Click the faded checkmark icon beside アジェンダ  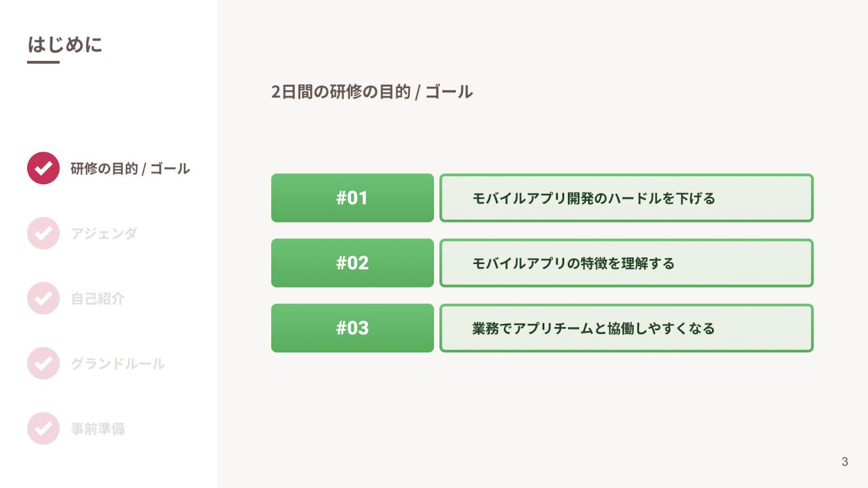coord(43,233)
